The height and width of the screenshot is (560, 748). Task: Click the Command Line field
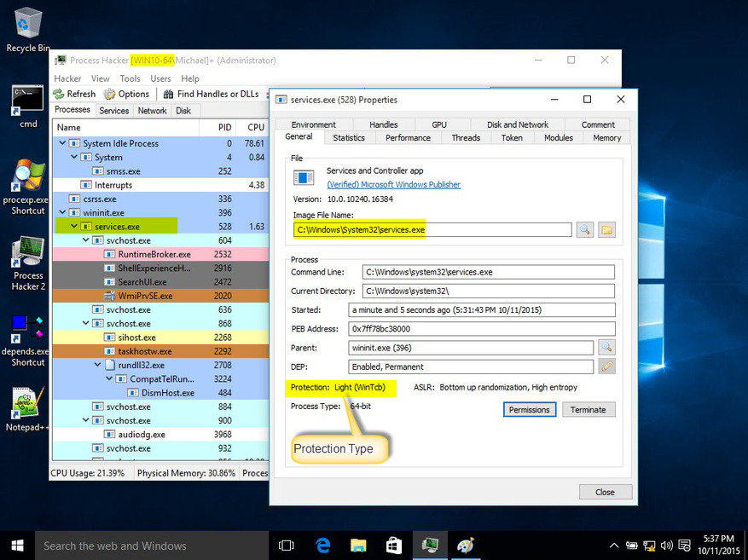(x=489, y=272)
